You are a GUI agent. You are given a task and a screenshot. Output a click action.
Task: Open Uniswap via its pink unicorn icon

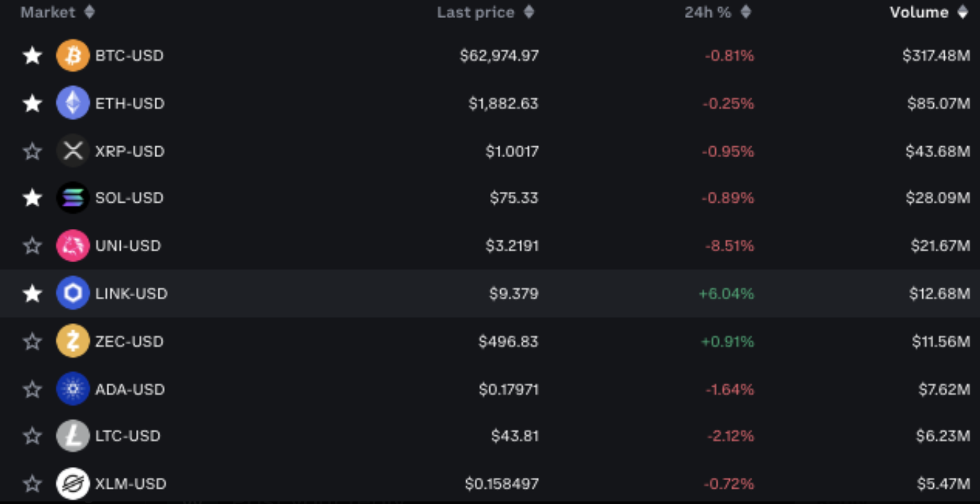click(x=72, y=246)
